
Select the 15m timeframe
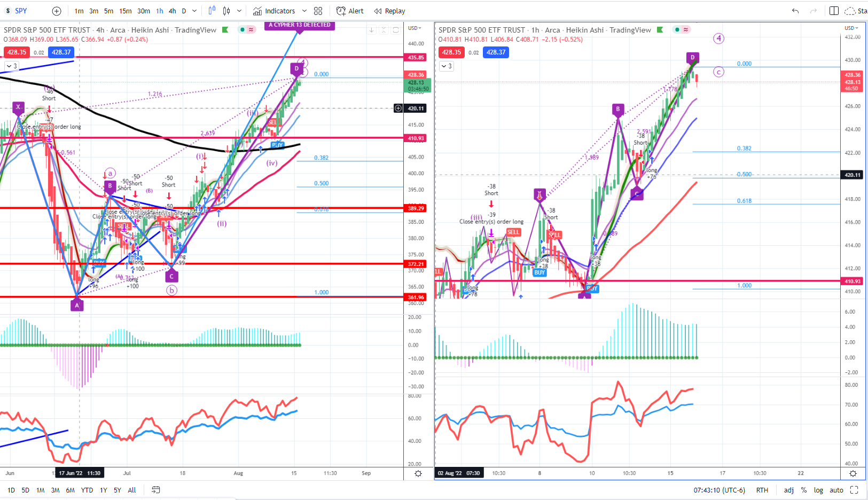pyautogui.click(x=126, y=11)
